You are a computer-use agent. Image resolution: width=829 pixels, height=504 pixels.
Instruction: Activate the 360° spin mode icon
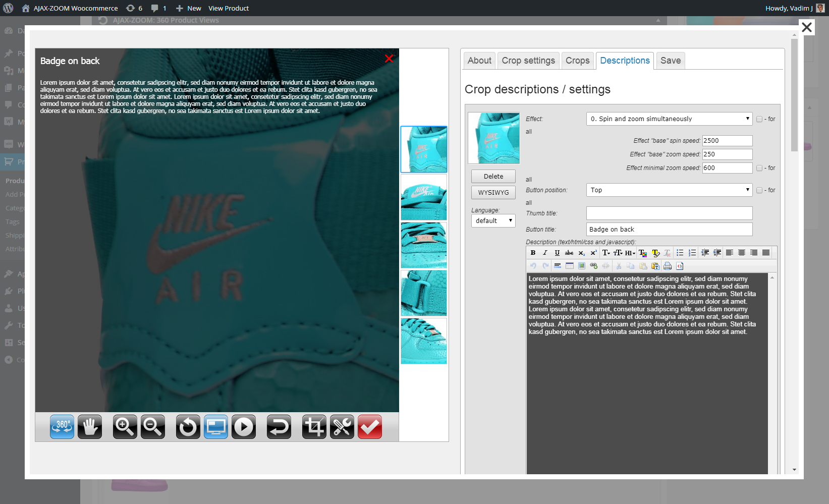62,427
